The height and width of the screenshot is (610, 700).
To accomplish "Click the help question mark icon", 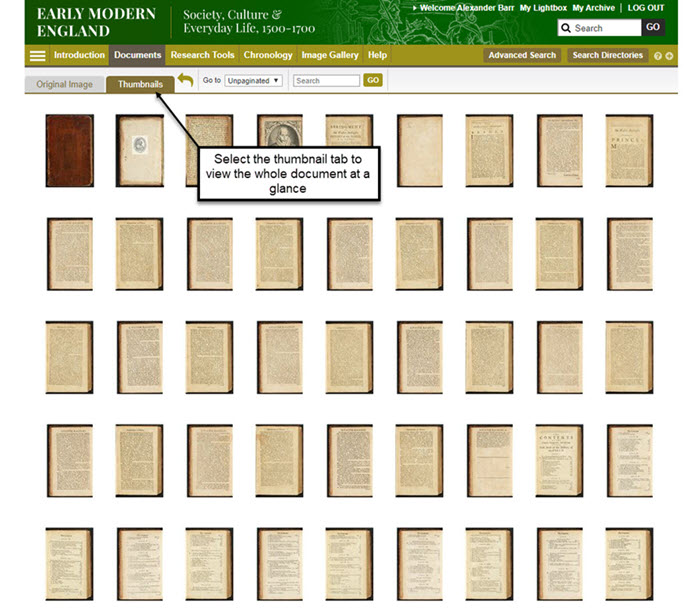I will click(658, 56).
